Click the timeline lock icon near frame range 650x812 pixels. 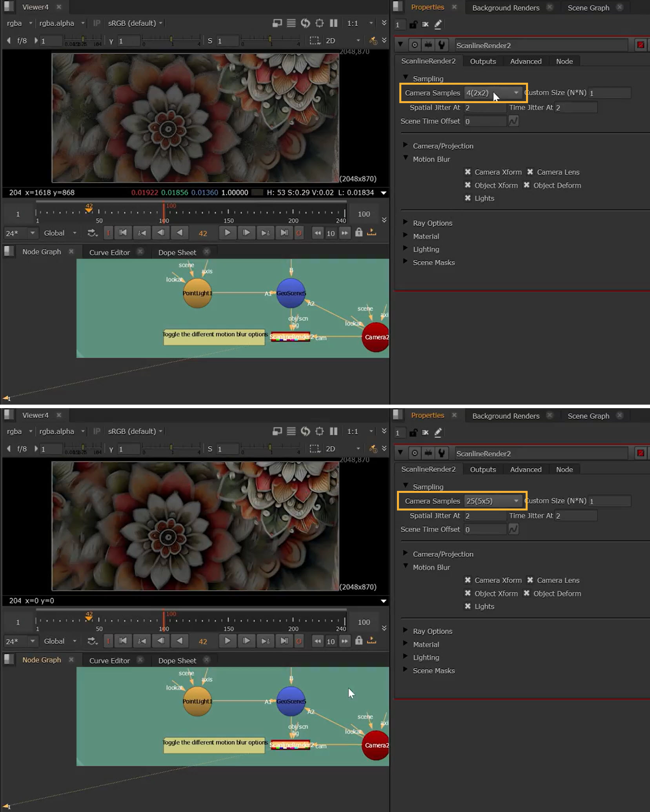[x=359, y=233]
